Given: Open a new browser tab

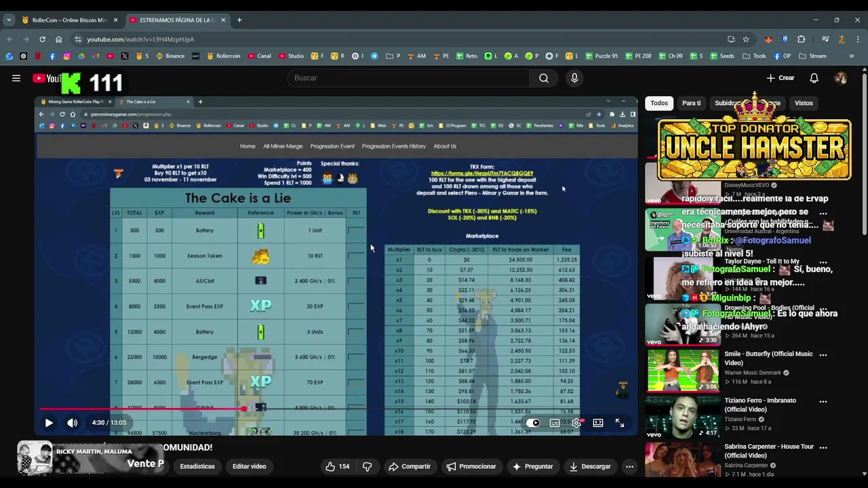Looking at the screenshot, I should tap(239, 20).
